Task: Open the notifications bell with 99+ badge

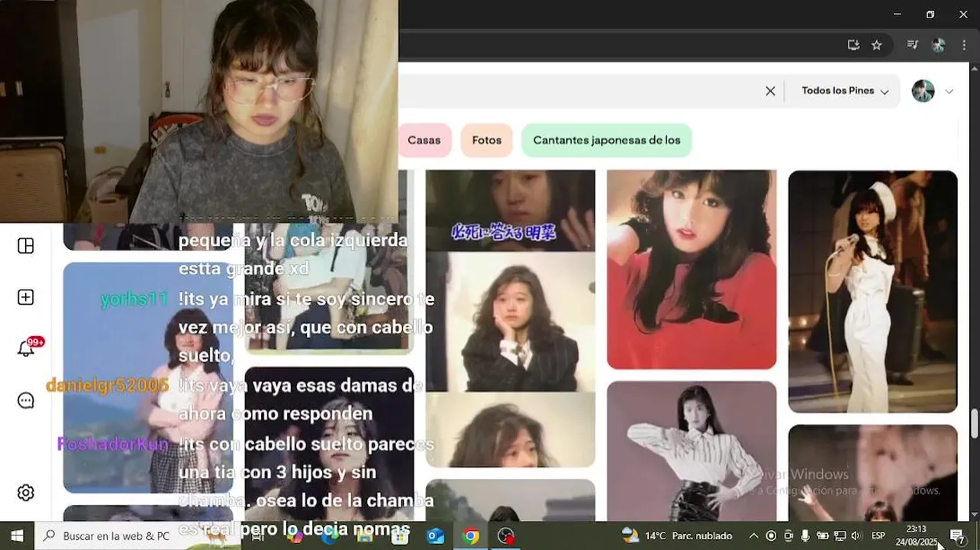Action: click(26, 349)
